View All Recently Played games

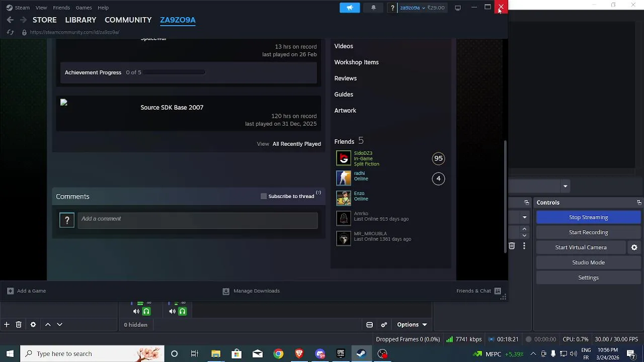pyautogui.click(x=296, y=144)
